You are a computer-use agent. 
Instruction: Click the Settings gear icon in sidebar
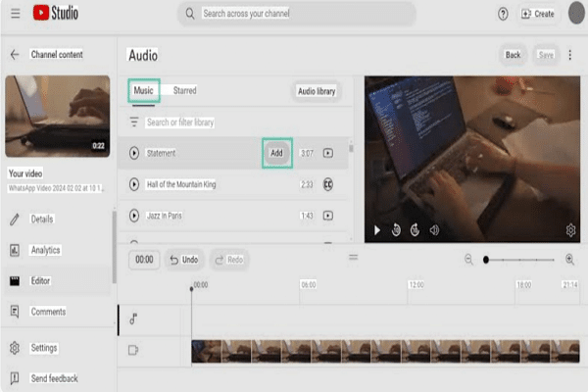[x=15, y=348]
